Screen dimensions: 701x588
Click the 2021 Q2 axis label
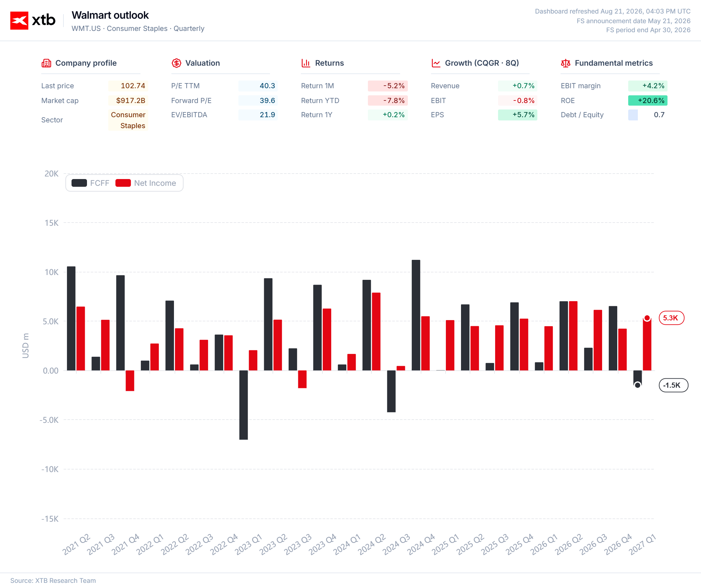click(x=76, y=544)
